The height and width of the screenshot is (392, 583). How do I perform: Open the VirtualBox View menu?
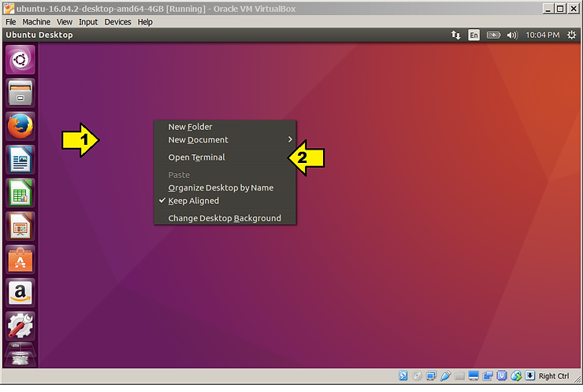click(x=65, y=22)
